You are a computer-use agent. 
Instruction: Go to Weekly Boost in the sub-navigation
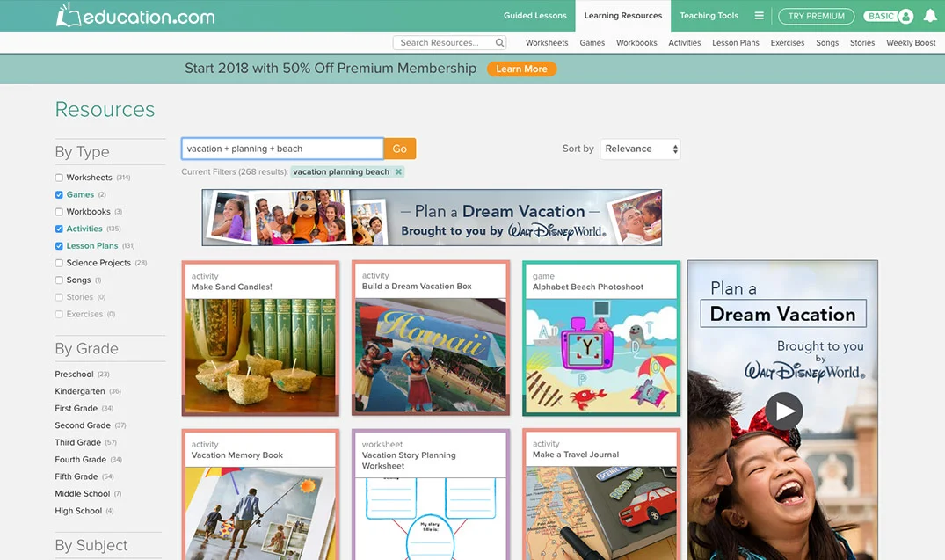point(911,43)
